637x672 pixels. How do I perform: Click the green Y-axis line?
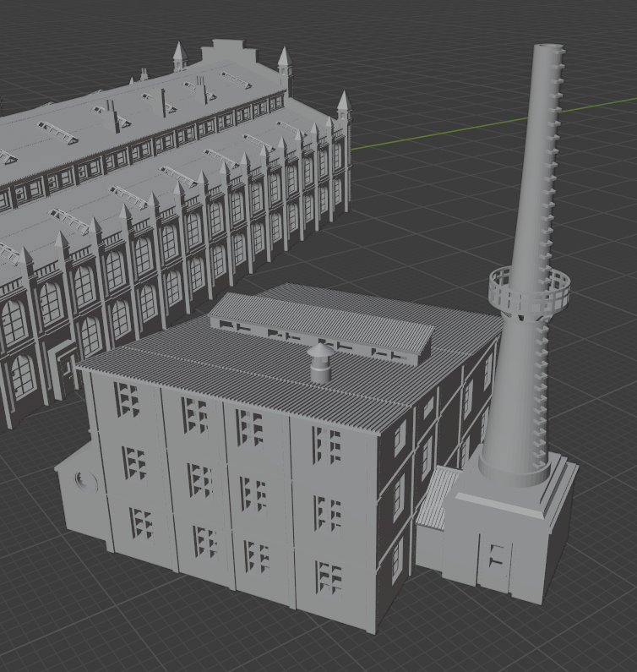click(493, 123)
